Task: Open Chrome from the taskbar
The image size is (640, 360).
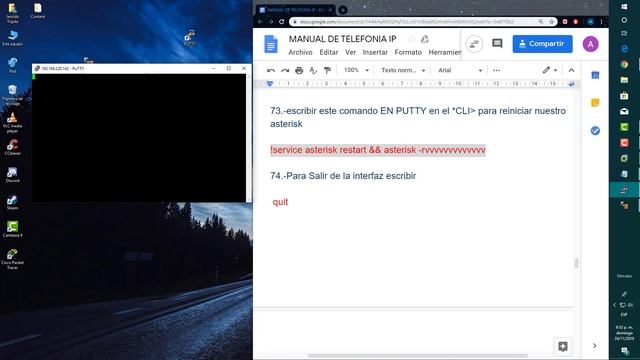Action: 624,64
